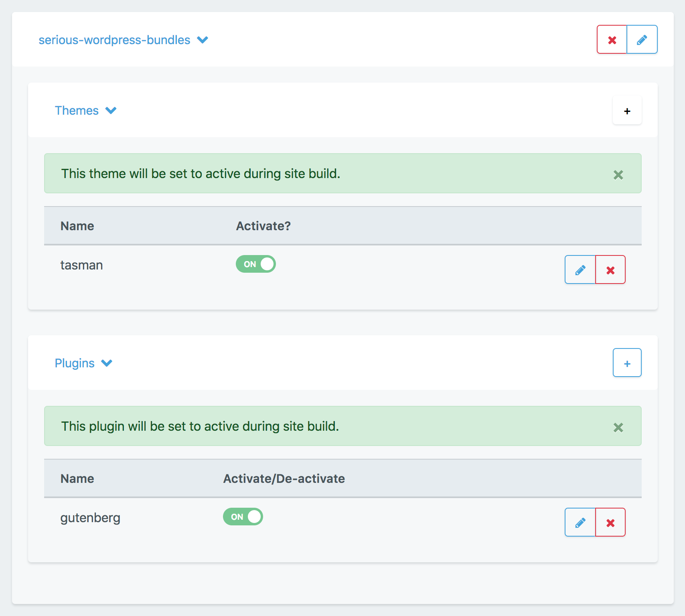The image size is (685, 616).
Task: Click the Activate/De-activate column header
Action: [x=284, y=478]
